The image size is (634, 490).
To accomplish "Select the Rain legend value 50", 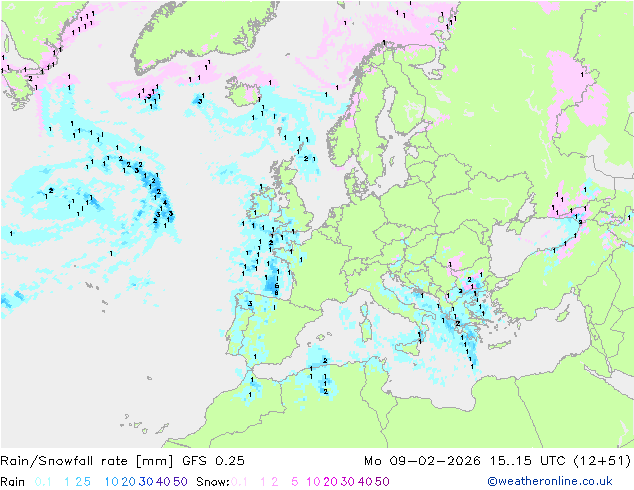I will (180, 482).
